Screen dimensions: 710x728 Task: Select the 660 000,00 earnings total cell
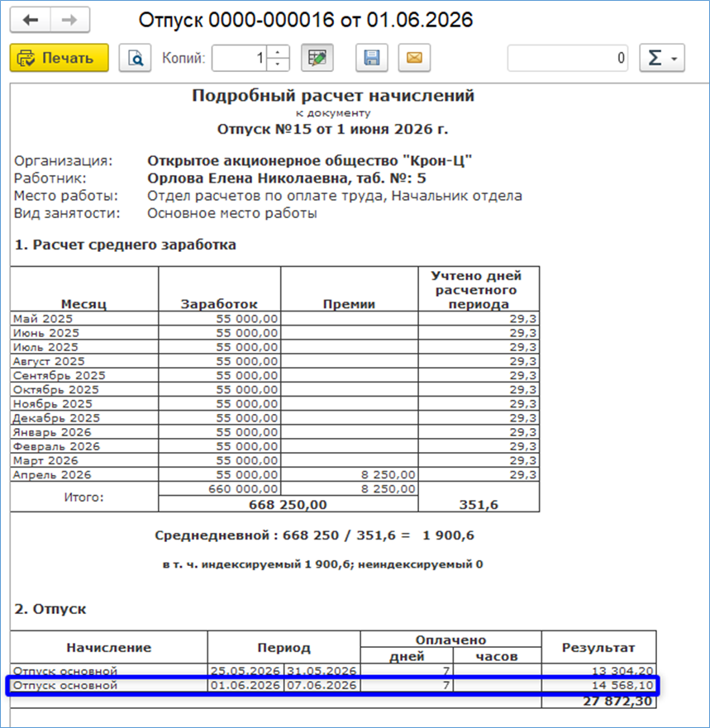(219, 489)
